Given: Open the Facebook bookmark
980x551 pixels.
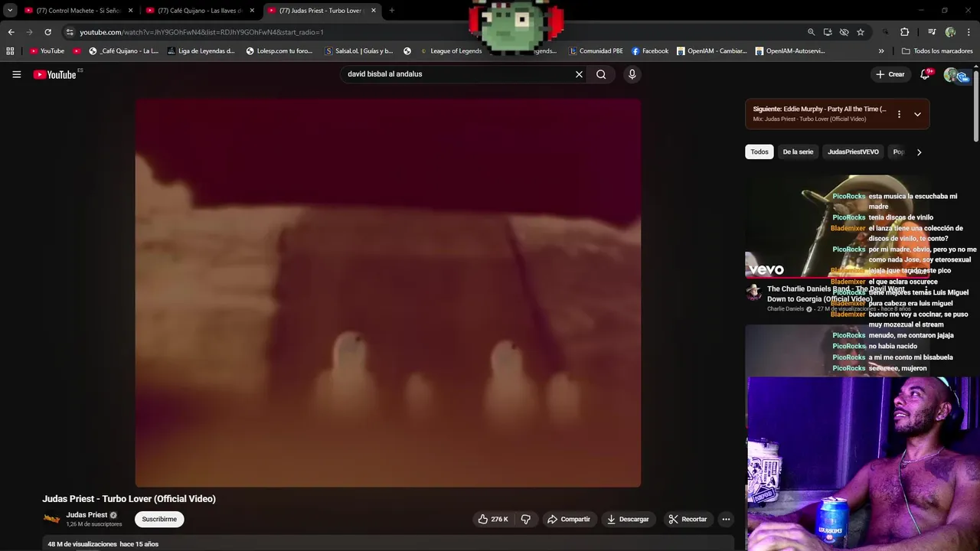Looking at the screenshot, I should [x=650, y=51].
